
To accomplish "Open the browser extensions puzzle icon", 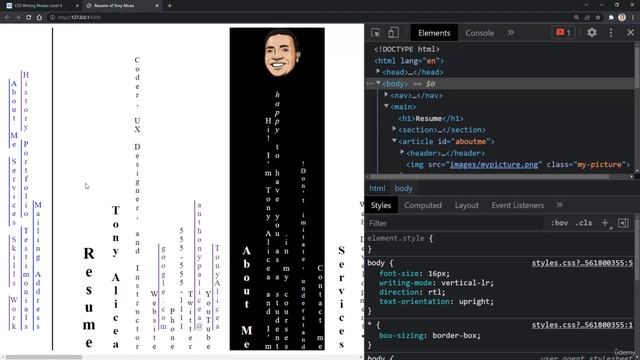I will click(x=611, y=18).
